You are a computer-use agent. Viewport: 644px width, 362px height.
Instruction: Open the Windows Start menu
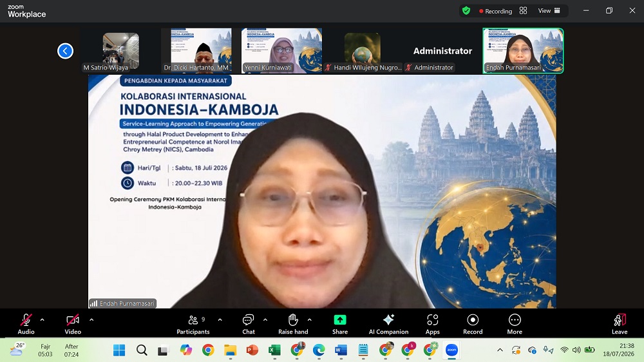point(119,350)
